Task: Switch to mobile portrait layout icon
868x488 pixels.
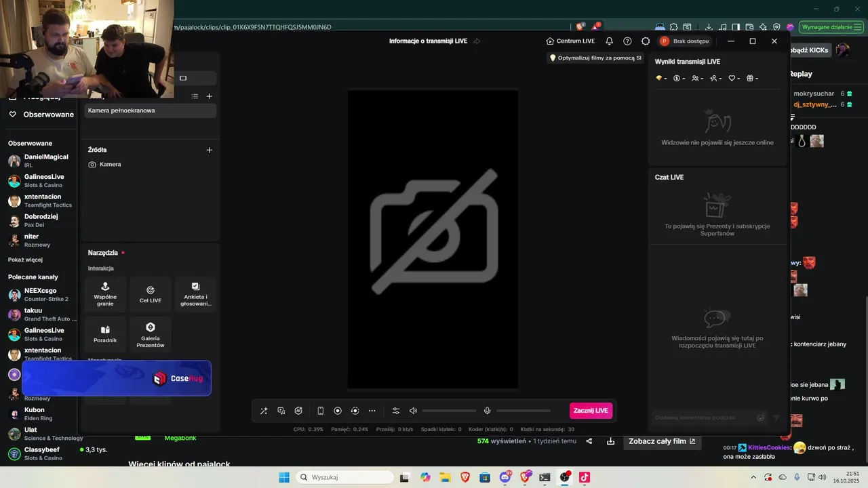Action: (x=320, y=411)
